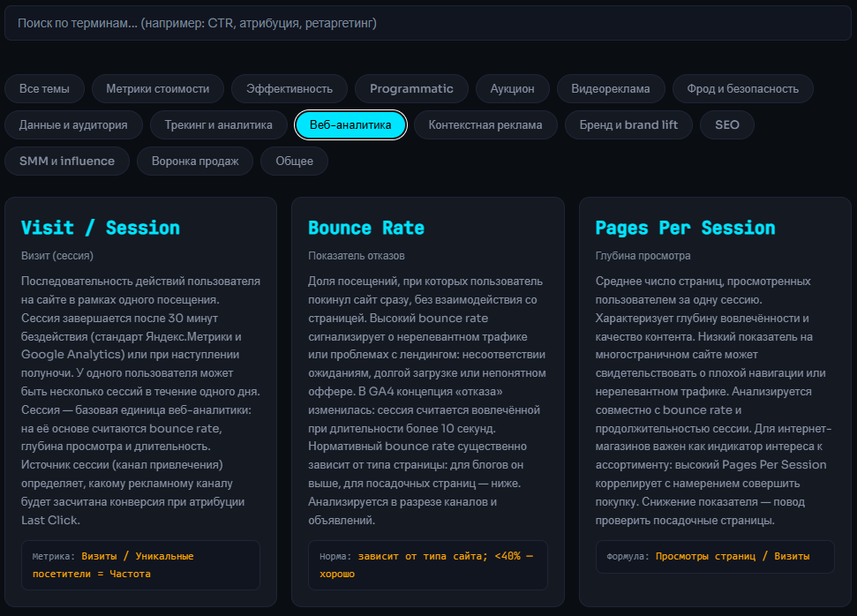Click the "Bounce Rate" card heading

(x=366, y=228)
